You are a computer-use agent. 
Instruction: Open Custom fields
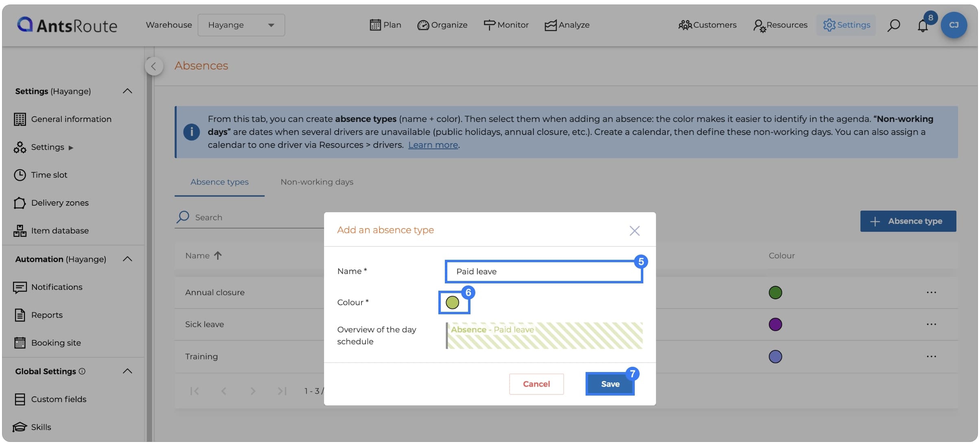[50, 399]
